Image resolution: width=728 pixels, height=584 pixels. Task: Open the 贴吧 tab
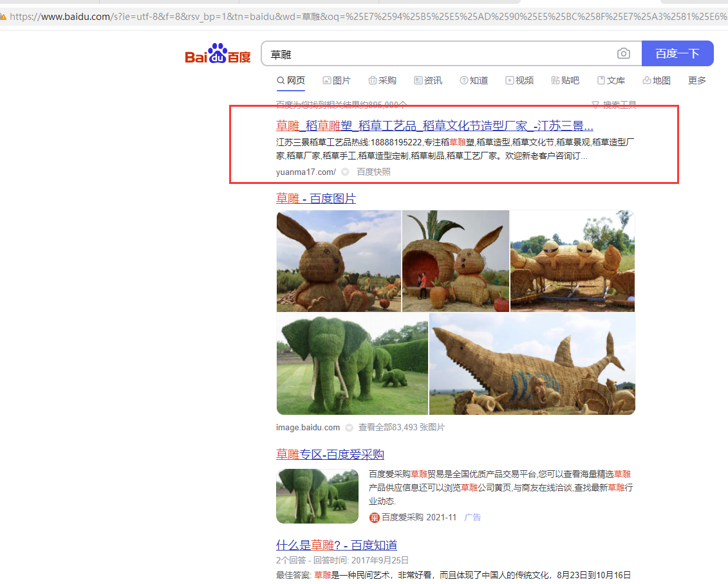pyautogui.click(x=565, y=80)
